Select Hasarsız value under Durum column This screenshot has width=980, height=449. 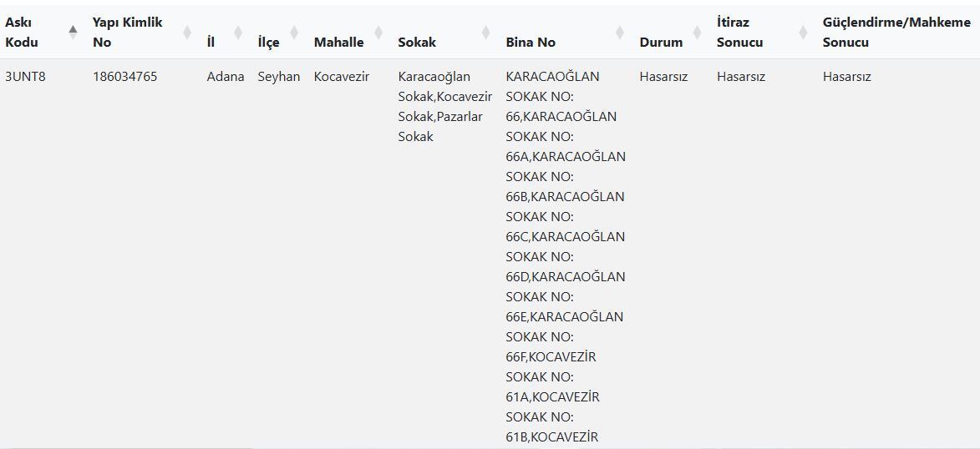[x=663, y=77]
